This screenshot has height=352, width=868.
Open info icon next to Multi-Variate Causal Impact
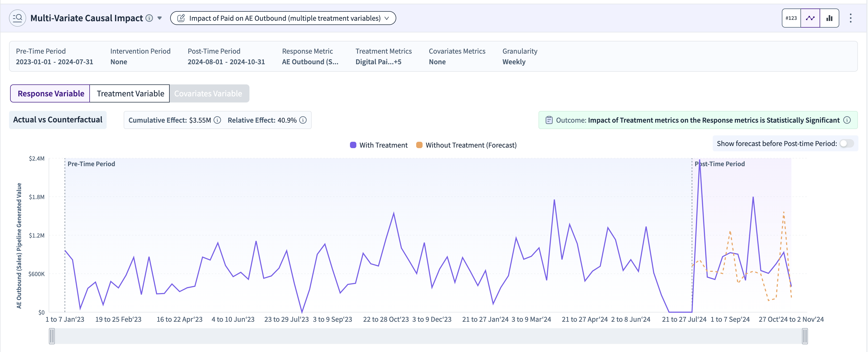pyautogui.click(x=149, y=18)
